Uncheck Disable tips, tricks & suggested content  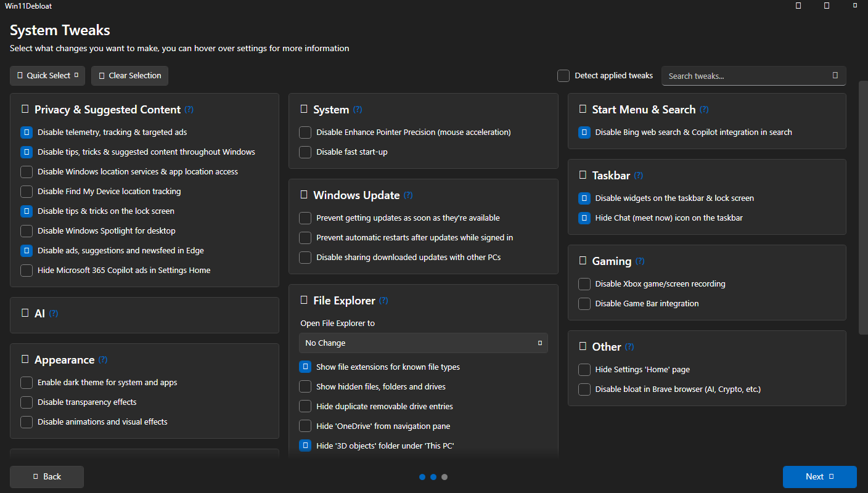[27, 152]
